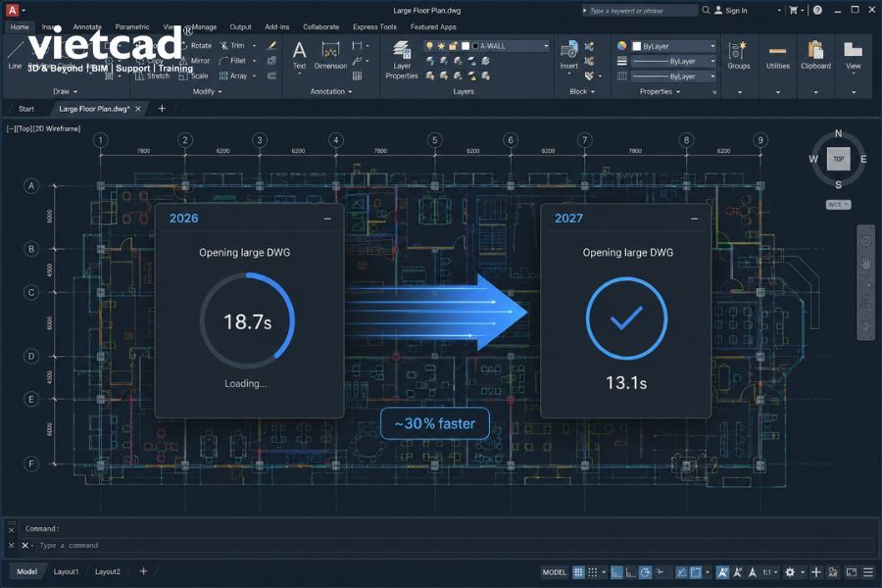882x588 pixels.
Task: Switch to the Layout1 tab
Action: (x=66, y=571)
